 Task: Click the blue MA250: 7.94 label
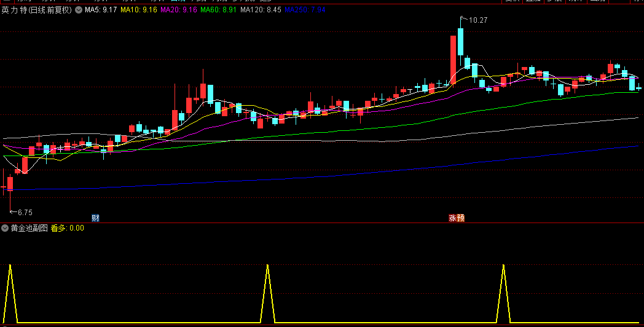305,10
